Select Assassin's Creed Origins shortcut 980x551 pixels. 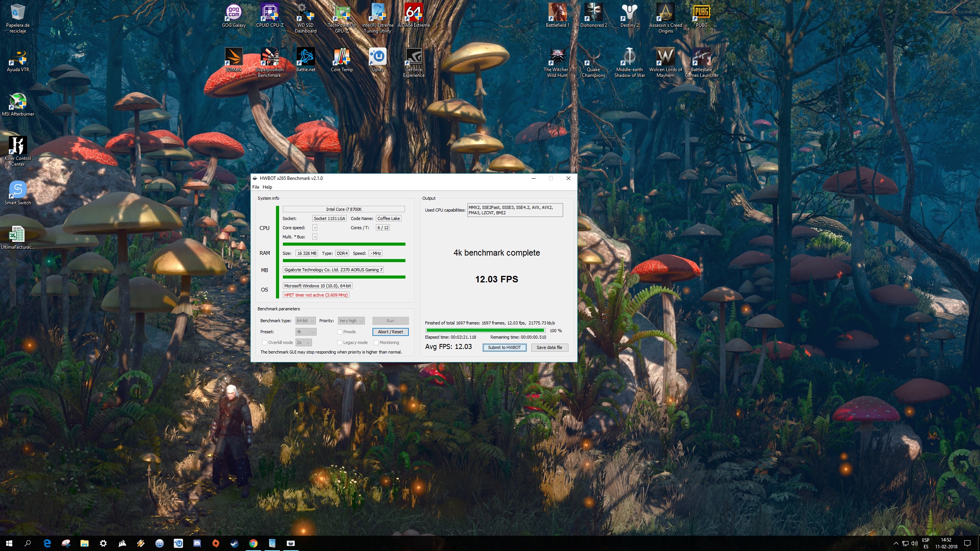coord(665,18)
